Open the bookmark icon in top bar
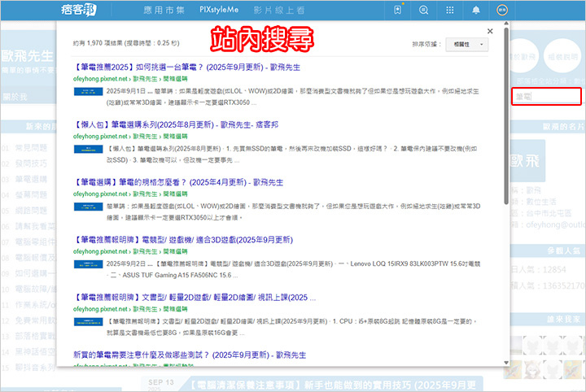The width and height of the screenshot is (586, 392). [x=398, y=10]
